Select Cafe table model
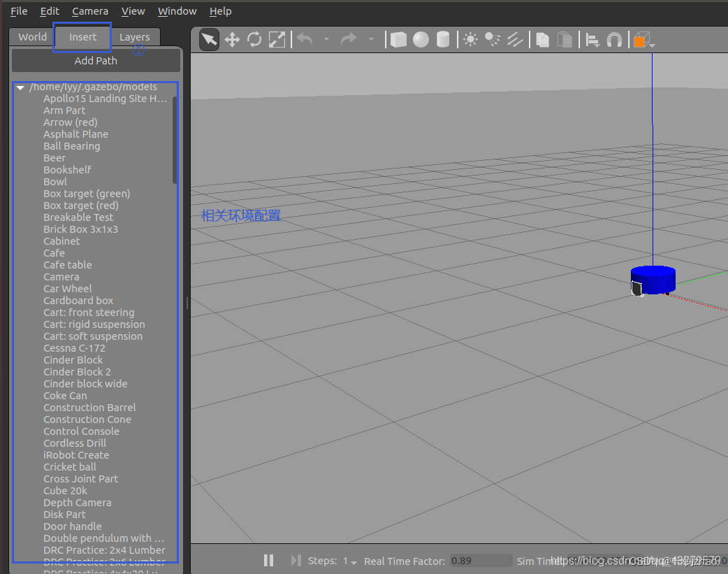This screenshot has width=728, height=574. click(x=68, y=265)
